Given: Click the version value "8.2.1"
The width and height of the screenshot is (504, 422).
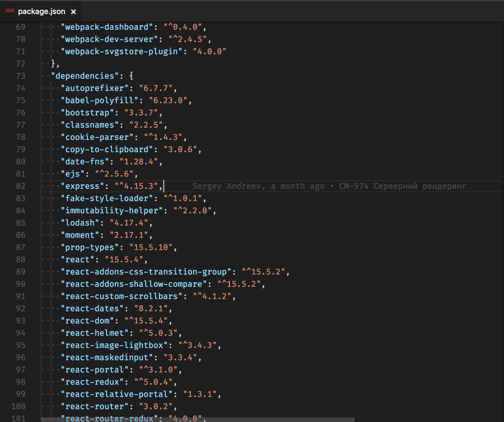Looking at the screenshot, I should pyautogui.click(x=151, y=309).
